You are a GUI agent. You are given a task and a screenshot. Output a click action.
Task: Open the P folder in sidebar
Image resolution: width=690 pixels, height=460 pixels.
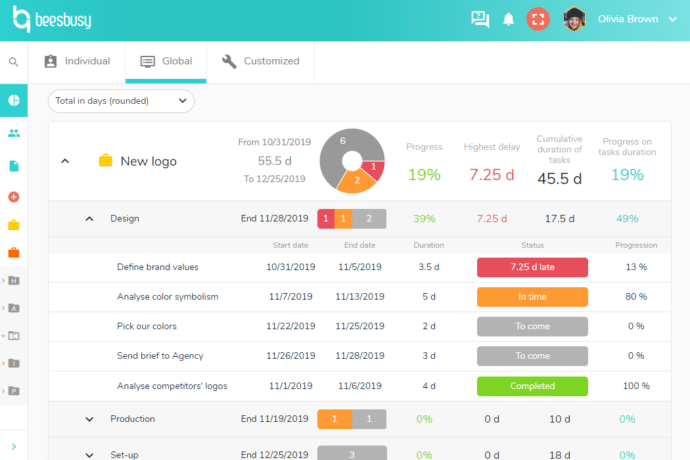[x=14, y=391]
